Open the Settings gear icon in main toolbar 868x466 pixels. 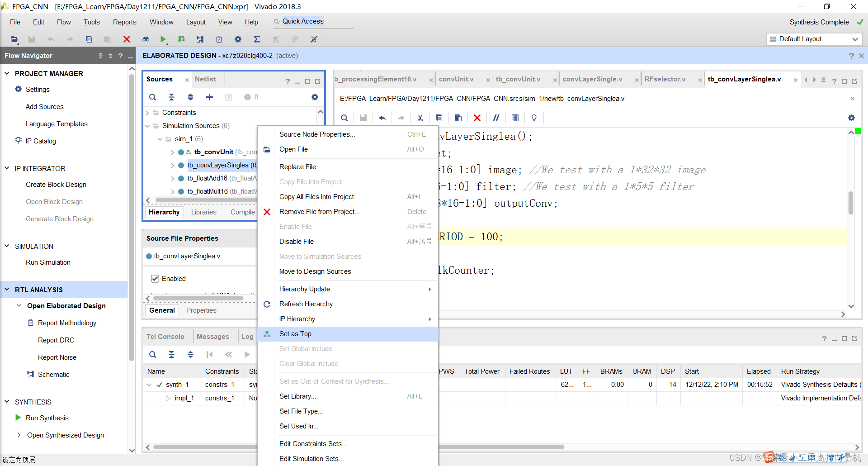[238, 39]
